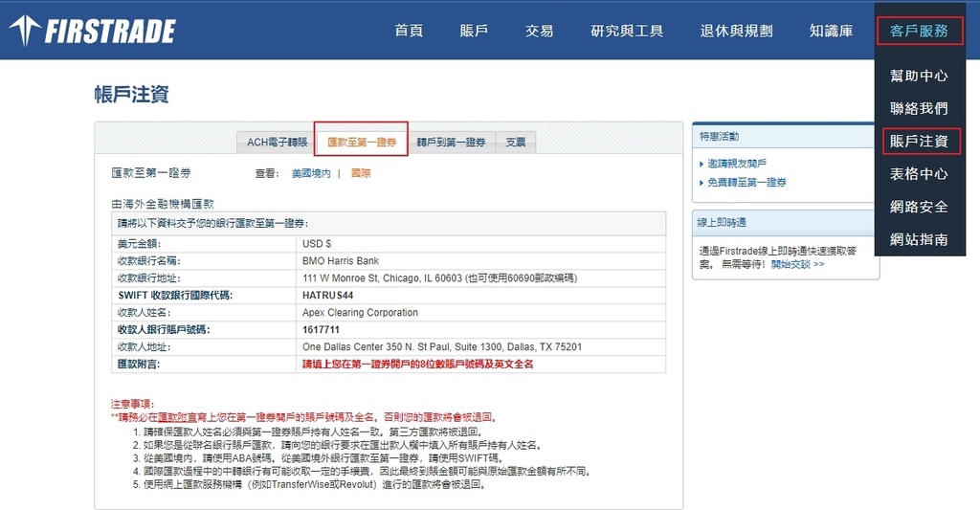Open the 免費轉至第一證券 promotion link
Screen dimensions: 980x510
tap(746, 183)
